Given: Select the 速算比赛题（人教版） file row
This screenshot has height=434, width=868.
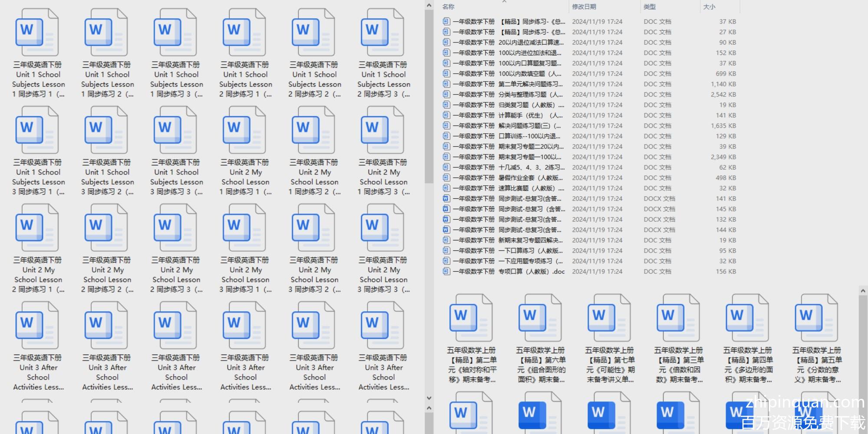Looking at the screenshot, I should (589, 188).
